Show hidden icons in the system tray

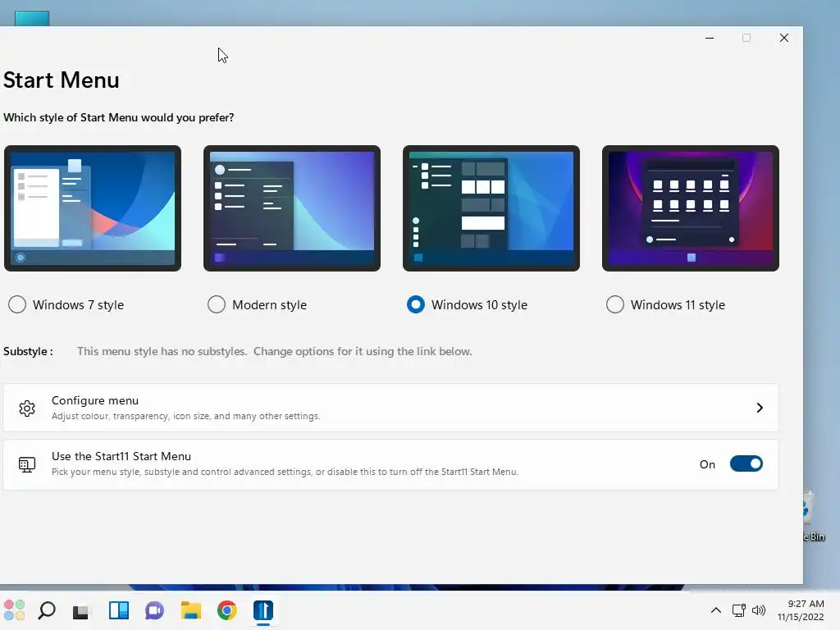715,610
